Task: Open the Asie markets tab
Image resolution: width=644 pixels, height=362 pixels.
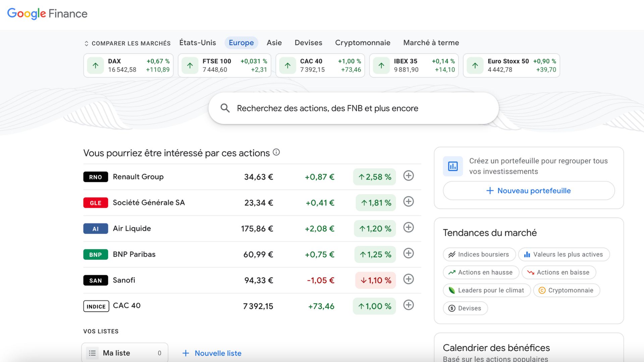Action: click(274, 43)
